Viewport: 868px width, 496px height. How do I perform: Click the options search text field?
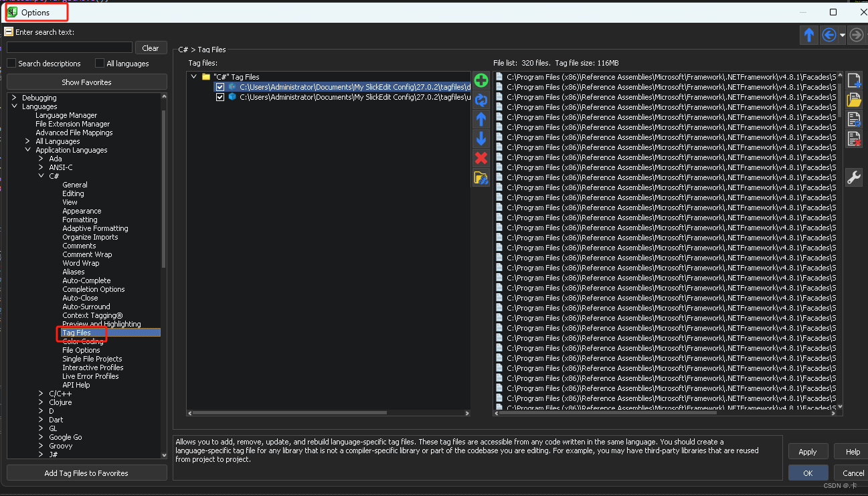coord(70,48)
